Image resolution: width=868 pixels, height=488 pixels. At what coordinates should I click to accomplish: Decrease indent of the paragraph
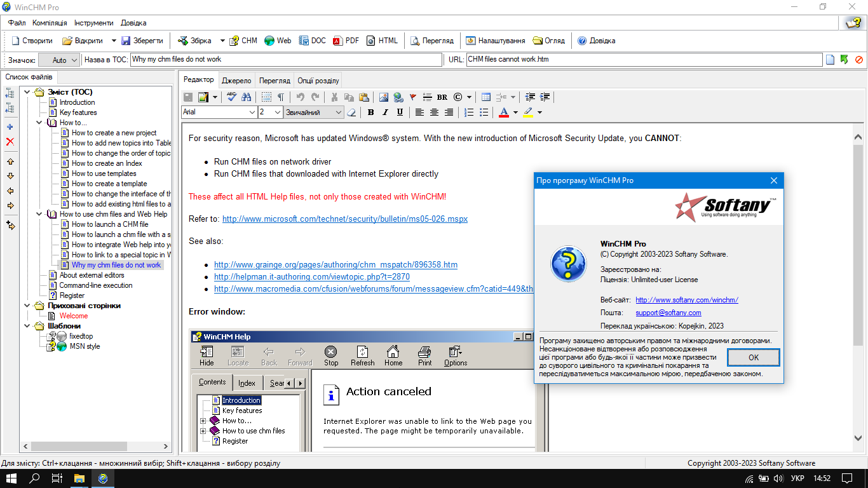click(531, 97)
